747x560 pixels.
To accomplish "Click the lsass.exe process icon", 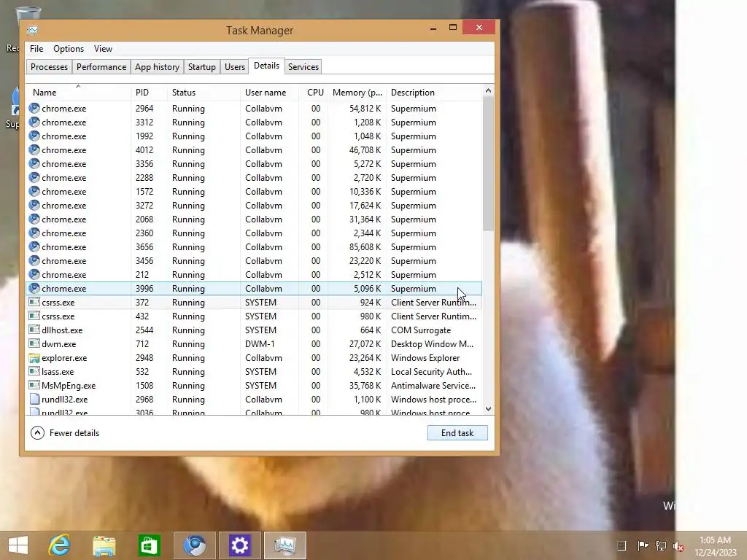I will (x=34, y=371).
